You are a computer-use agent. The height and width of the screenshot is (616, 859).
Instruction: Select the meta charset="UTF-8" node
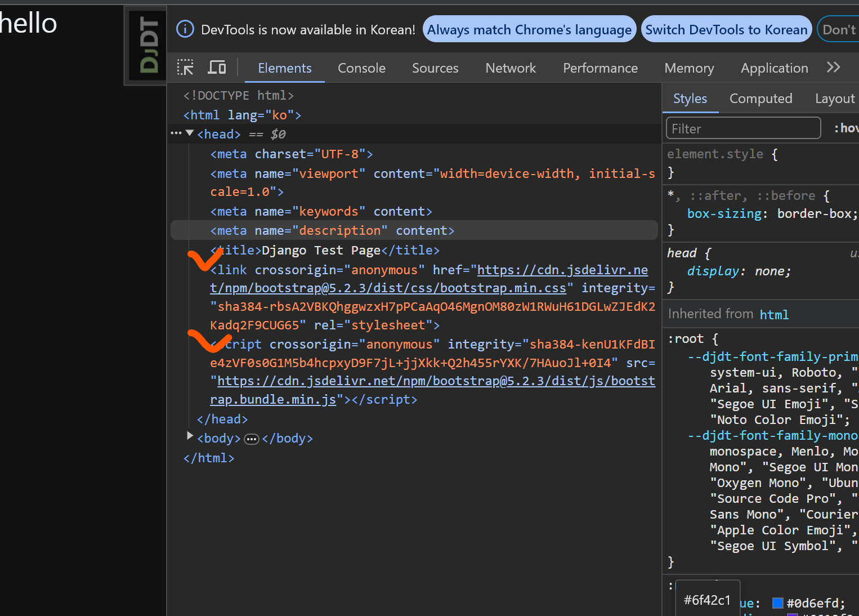pyautogui.click(x=292, y=154)
